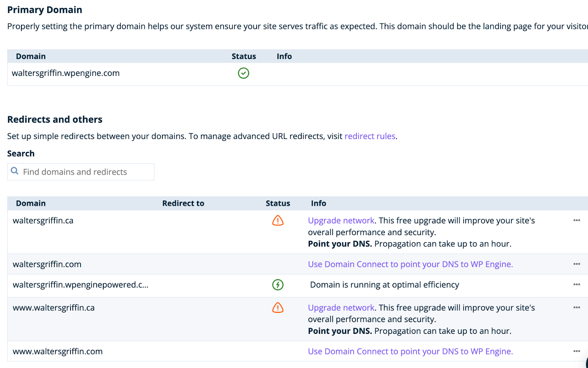Click Upgrade network link for www.waltersgriffin.ca

tap(341, 307)
